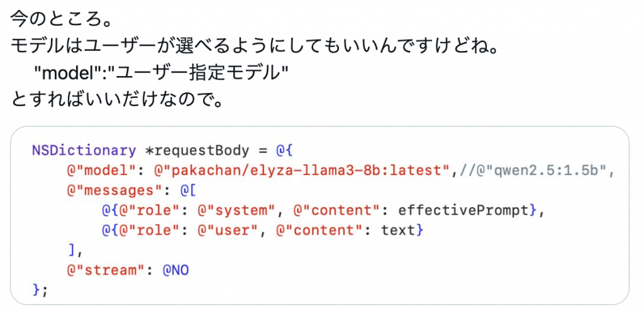Viewport: 644px width, 314px height.
Task: Click the closing "]," bracket line
Action: [75, 251]
